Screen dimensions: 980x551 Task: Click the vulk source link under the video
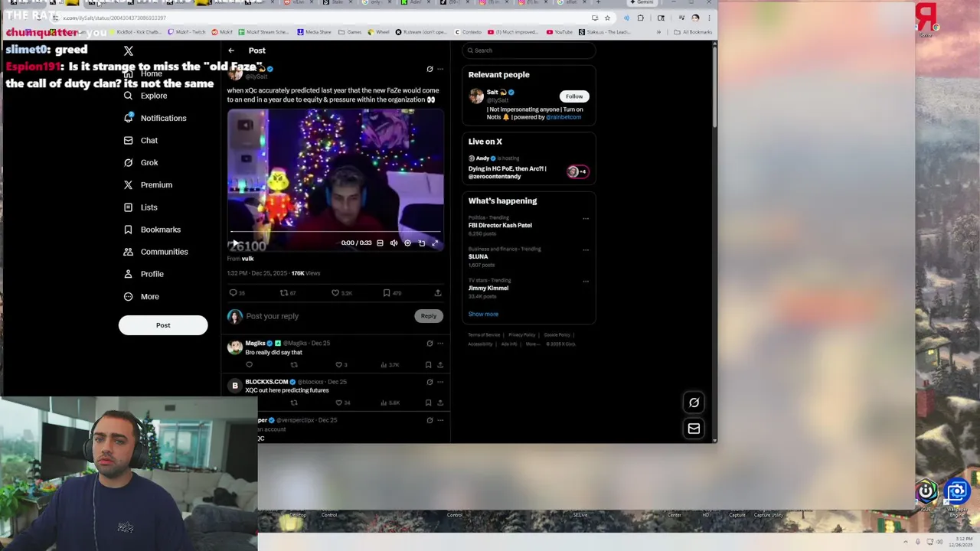pyautogui.click(x=247, y=259)
